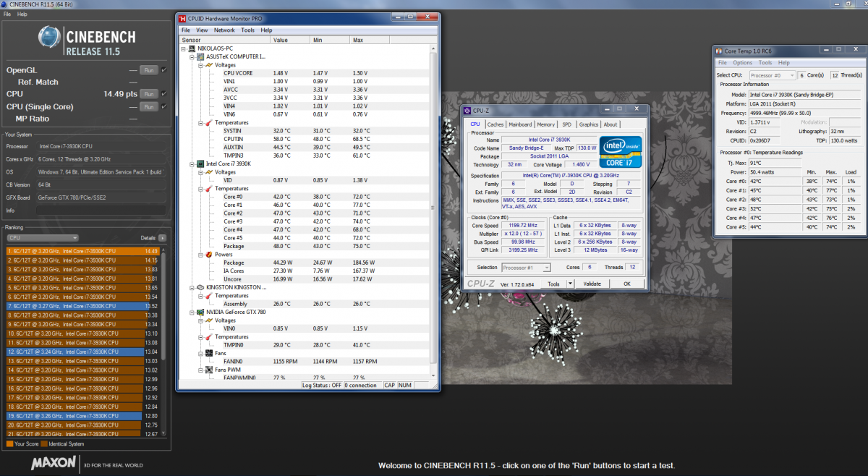Open the Network menu in HWMonitor
Image resolution: width=868 pixels, height=476 pixels.
(x=224, y=30)
